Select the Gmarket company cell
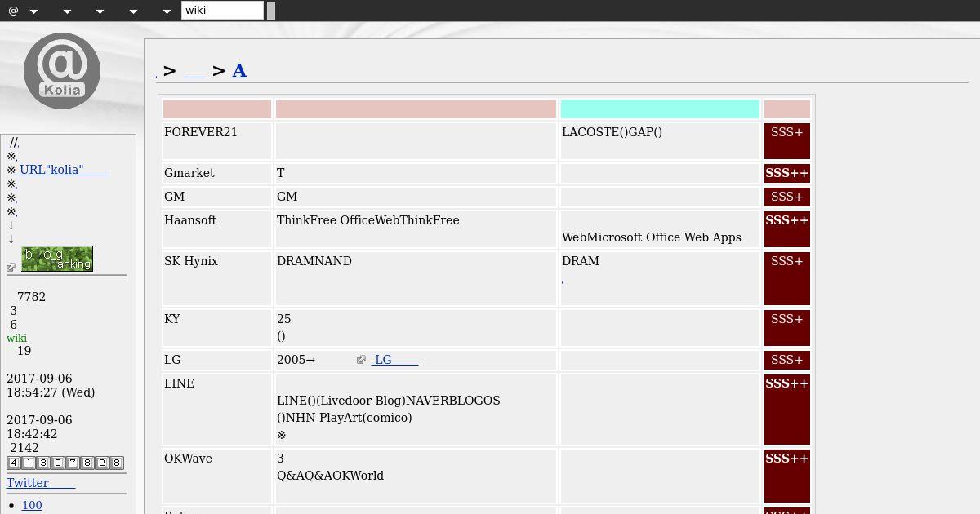This screenshot has width=980, height=514. (x=217, y=173)
